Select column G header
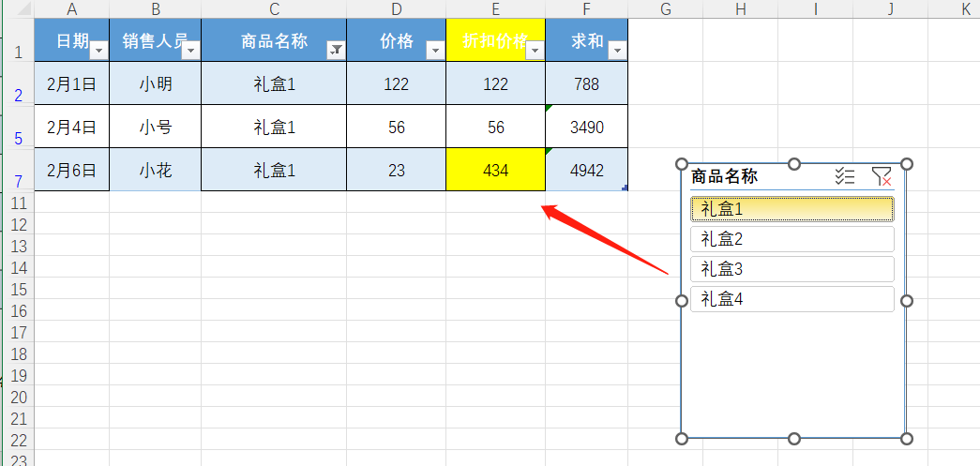Viewport: 980px width, 466px height. tap(665, 8)
